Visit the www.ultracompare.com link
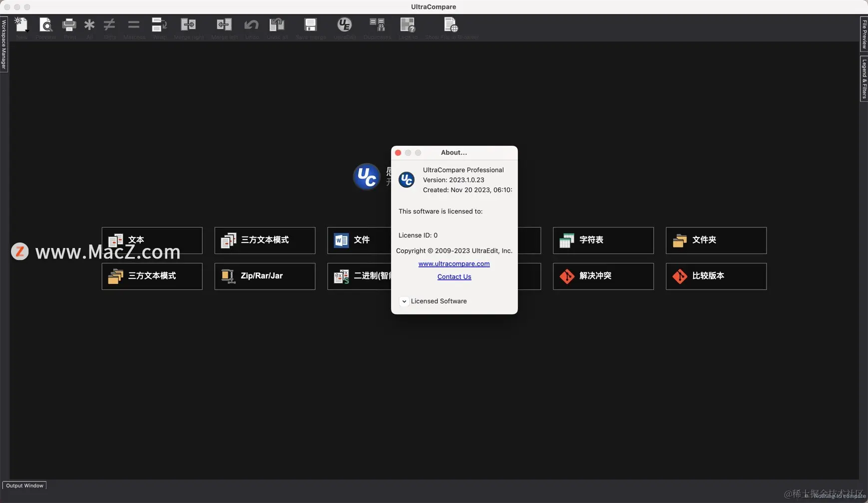Image resolution: width=868 pixels, height=503 pixels. click(x=454, y=264)
